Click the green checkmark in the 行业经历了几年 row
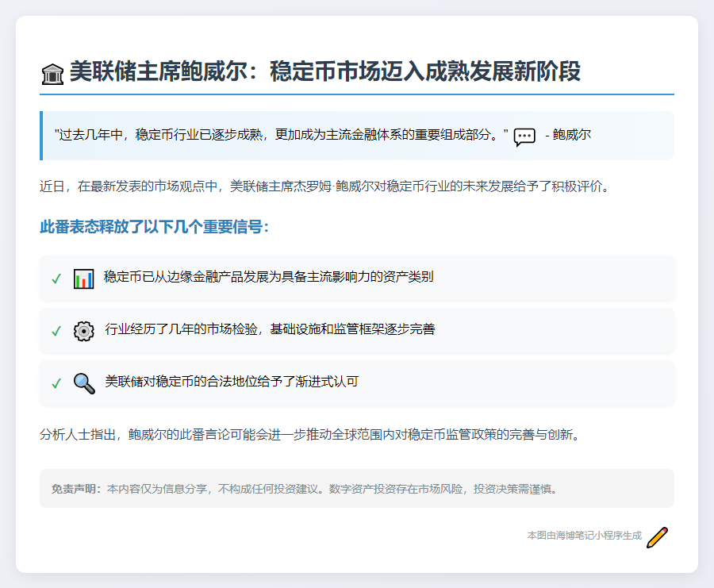This screenshot has height=588, width=714. click(x=56, y=331)
